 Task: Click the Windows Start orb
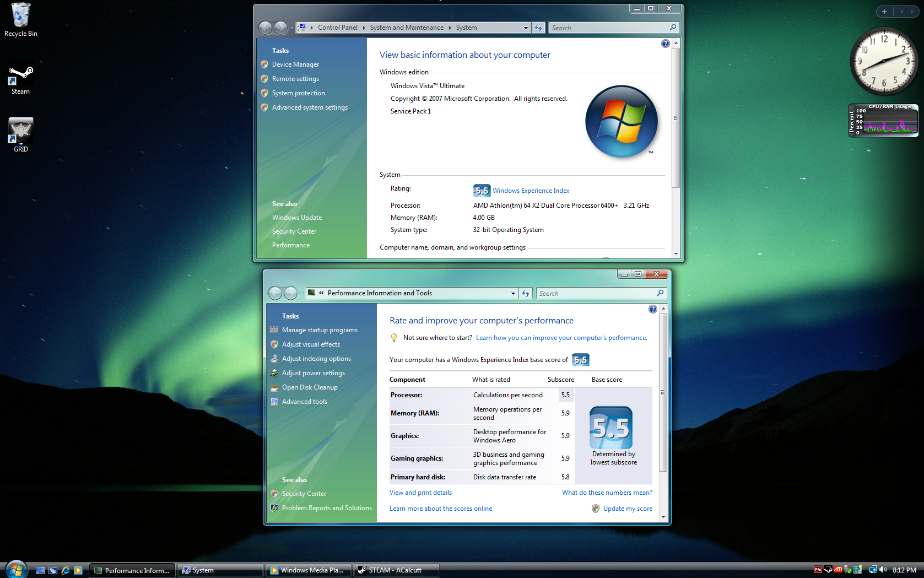click(x=15, y=569)
